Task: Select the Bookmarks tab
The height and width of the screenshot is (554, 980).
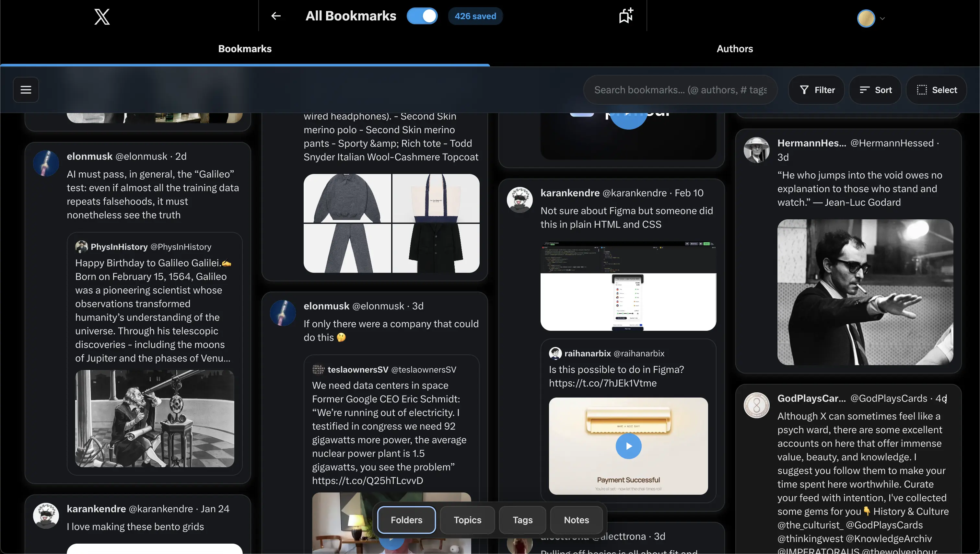Action: (245, 49)
